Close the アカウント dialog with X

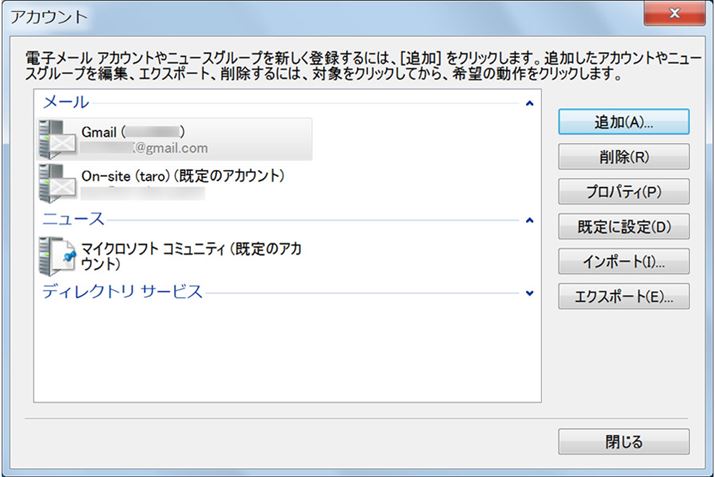(675, 14)
